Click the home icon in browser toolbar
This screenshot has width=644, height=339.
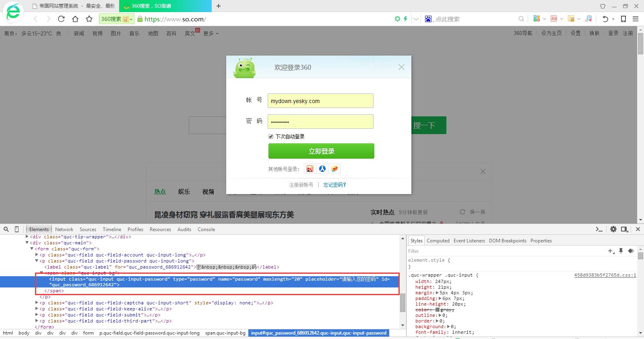point(75,19)
